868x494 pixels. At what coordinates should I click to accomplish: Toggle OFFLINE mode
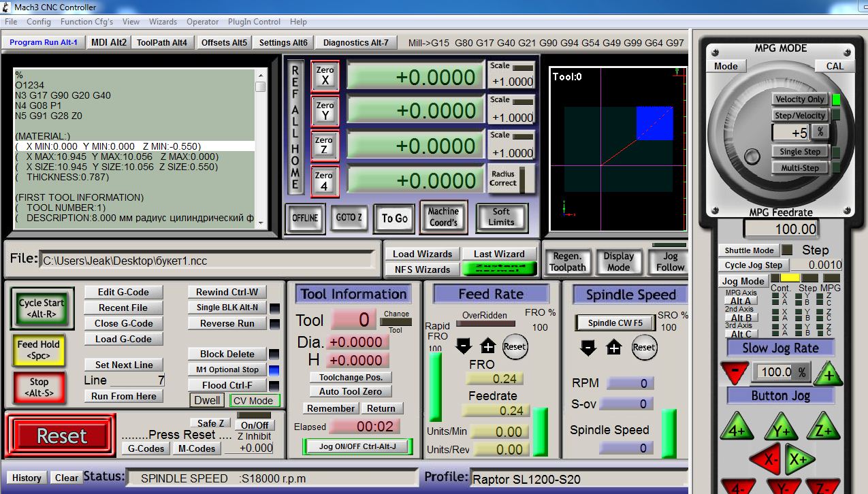pos(305,218)
